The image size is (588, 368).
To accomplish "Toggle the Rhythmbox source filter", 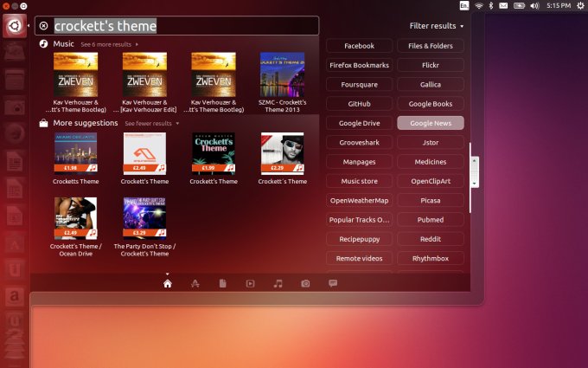I will pos(430,258).
